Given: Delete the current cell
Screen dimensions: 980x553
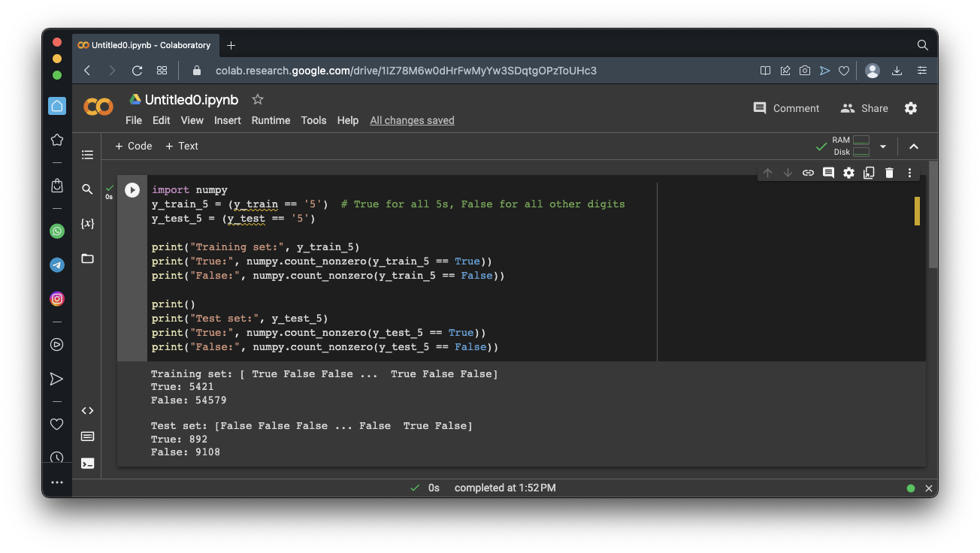Looking at the screenshot, I should [889, 173].
